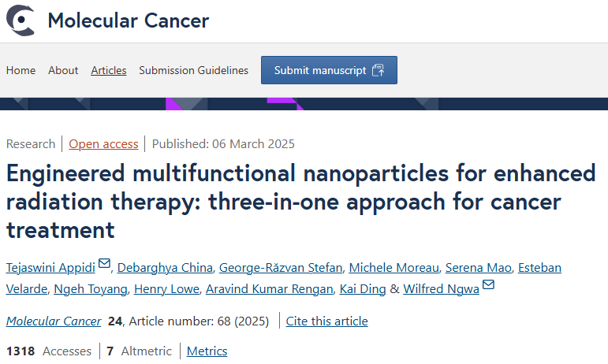608x364 pixels.
Task: Click the Molecular Cancer journal logo icon
Action: point(21,20)
